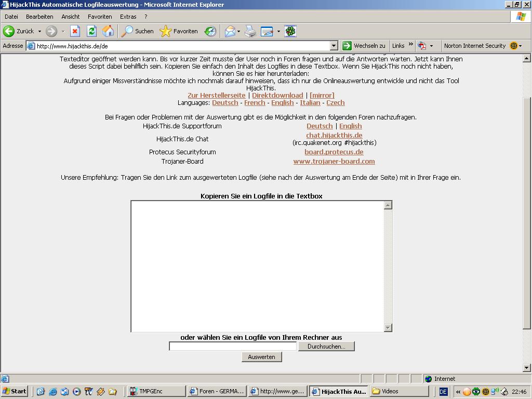Go to the home page via house icon
Screen dimensions: 532x399
point(108,31)
